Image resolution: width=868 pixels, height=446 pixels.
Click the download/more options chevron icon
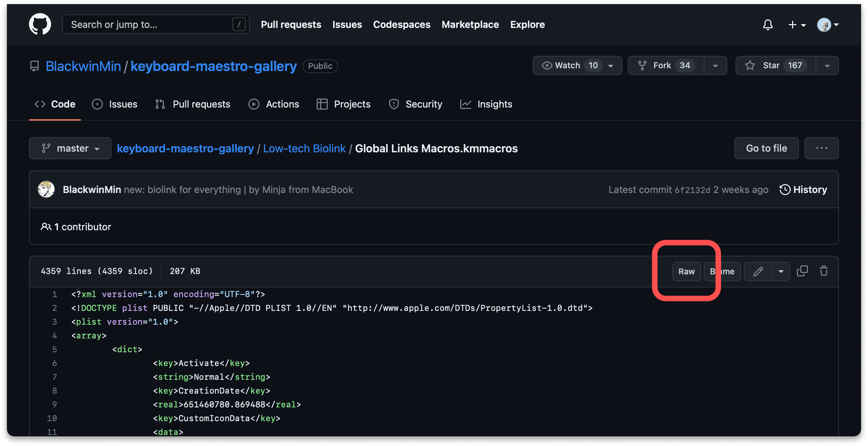point(780,271)
